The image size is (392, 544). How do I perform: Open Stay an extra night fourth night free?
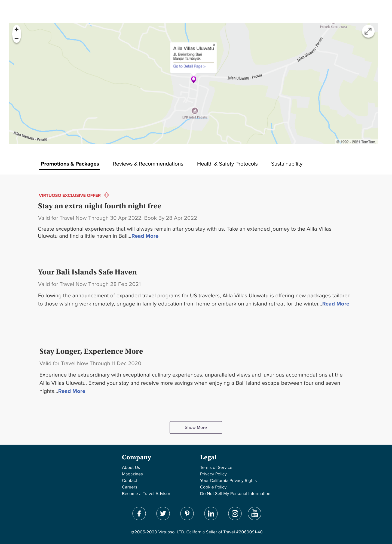pos(100,206)
